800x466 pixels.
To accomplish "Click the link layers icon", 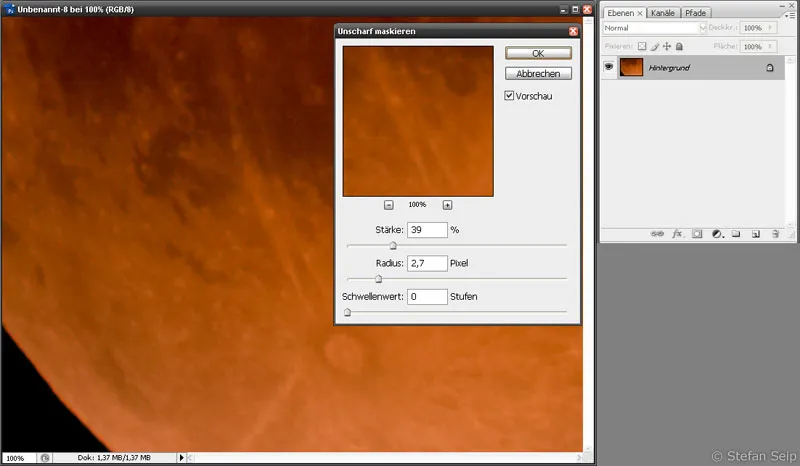I will (657, 234).
